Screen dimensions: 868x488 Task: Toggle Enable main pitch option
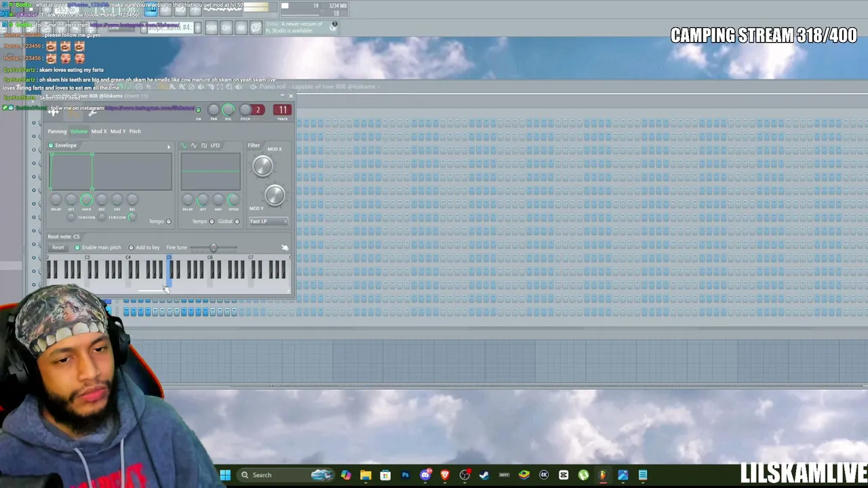pos(77,247)
